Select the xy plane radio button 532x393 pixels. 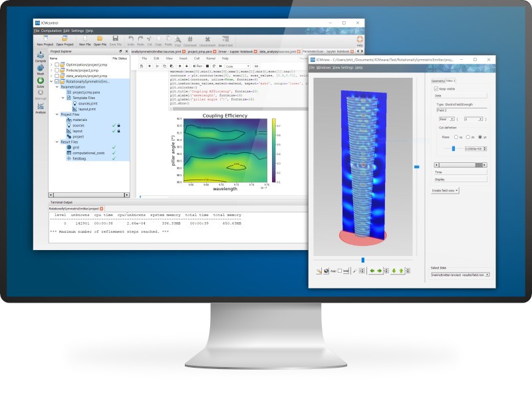456,136
